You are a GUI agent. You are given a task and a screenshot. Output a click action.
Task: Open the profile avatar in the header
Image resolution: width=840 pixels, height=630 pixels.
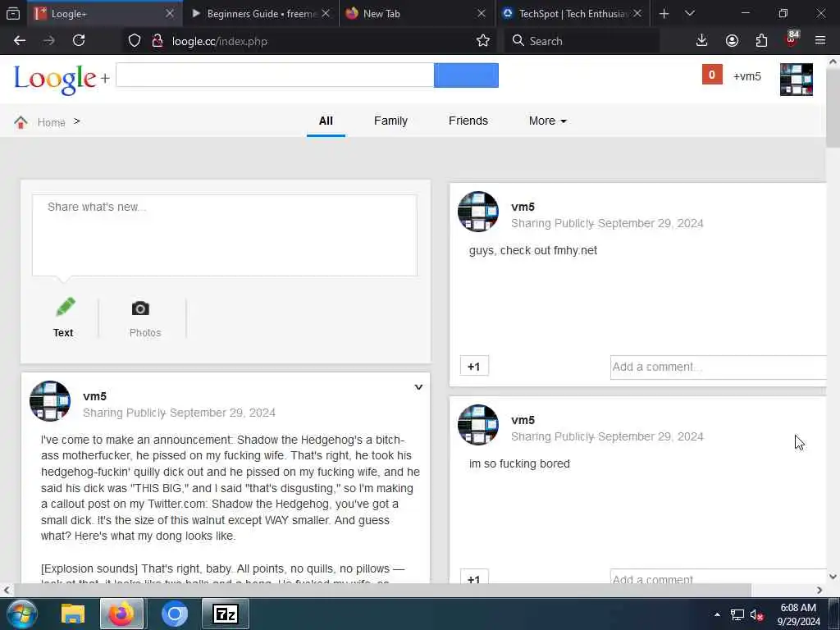point(796,80)
